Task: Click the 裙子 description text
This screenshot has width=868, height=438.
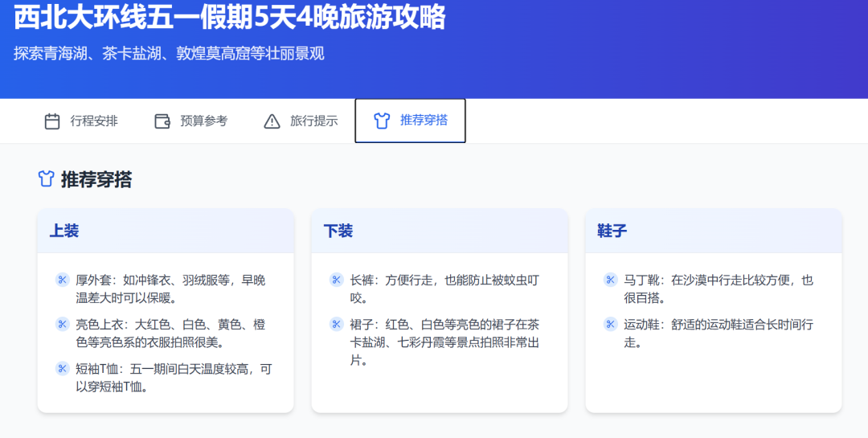Action: tap(444, 342)
